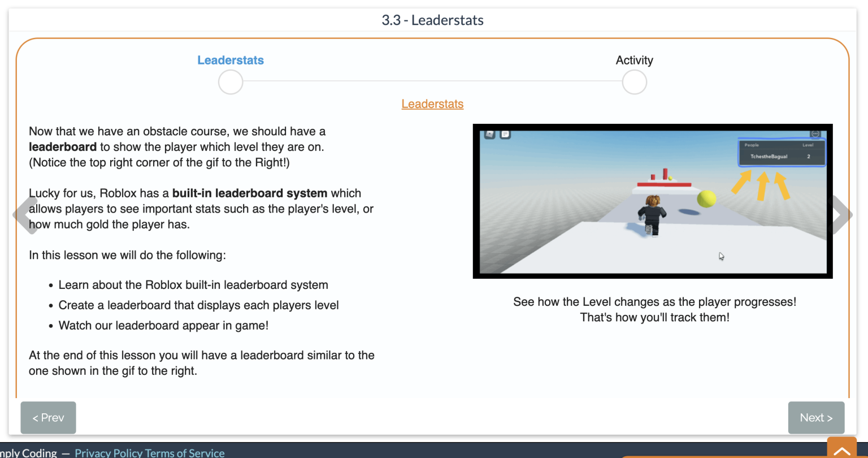Image resolution: width=868 pixels, height=458 pixels.
Task: Click the ellipsis icon above the leaderboard in the gif
Action: (x=815, y=134)
